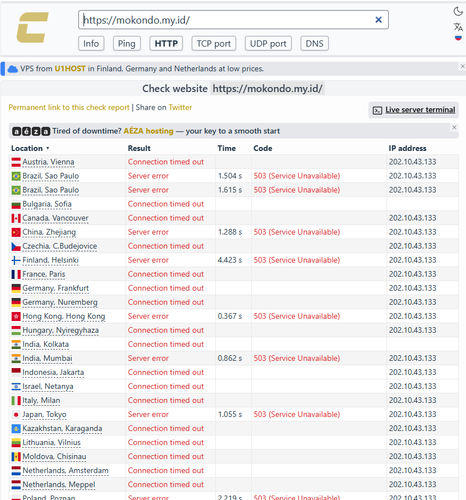Click the Canada flag icon
Viewport: 466px width, 500px height.
(x=16, y=218)
